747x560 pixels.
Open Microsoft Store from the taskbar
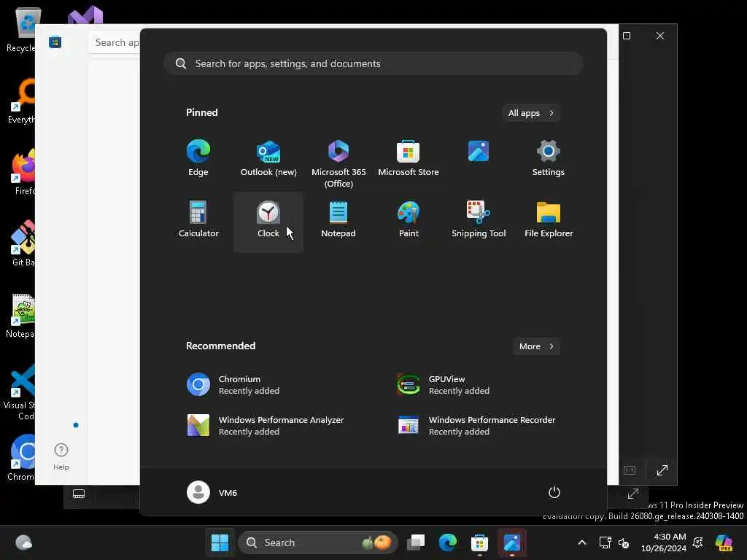pyautogui.click(x=480, y=542)
